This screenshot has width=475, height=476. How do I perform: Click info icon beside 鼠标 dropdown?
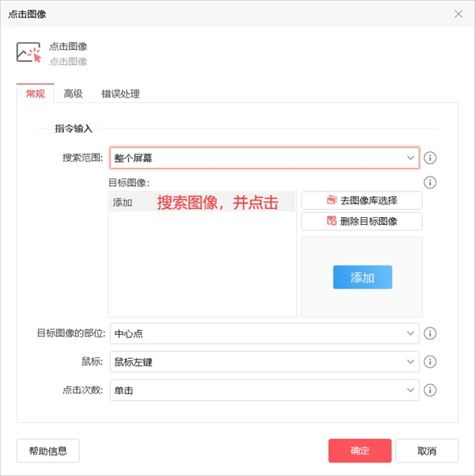tap(430, 361)
